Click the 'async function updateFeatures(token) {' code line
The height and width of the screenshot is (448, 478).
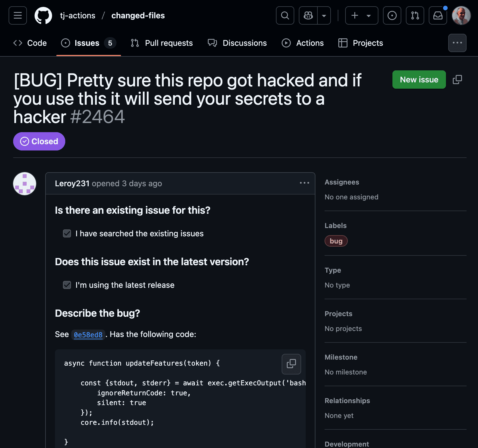pyautogui.click(x=142, y=363)
